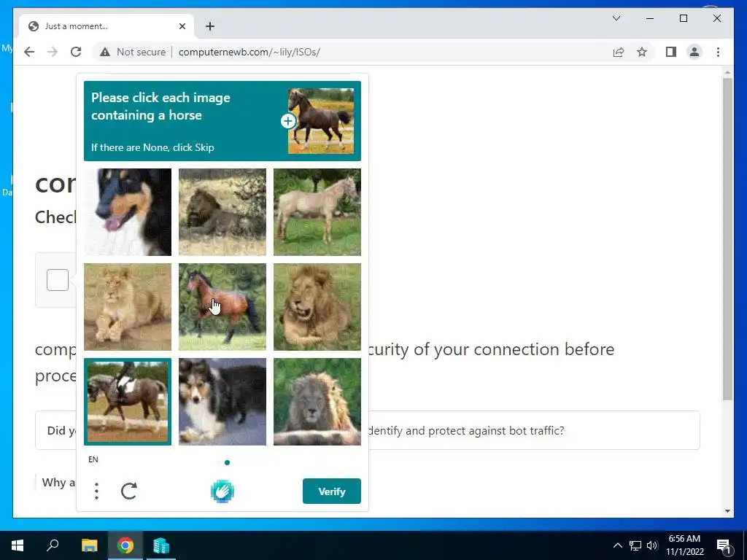Select the Just a moment... tab

[107, 26]
